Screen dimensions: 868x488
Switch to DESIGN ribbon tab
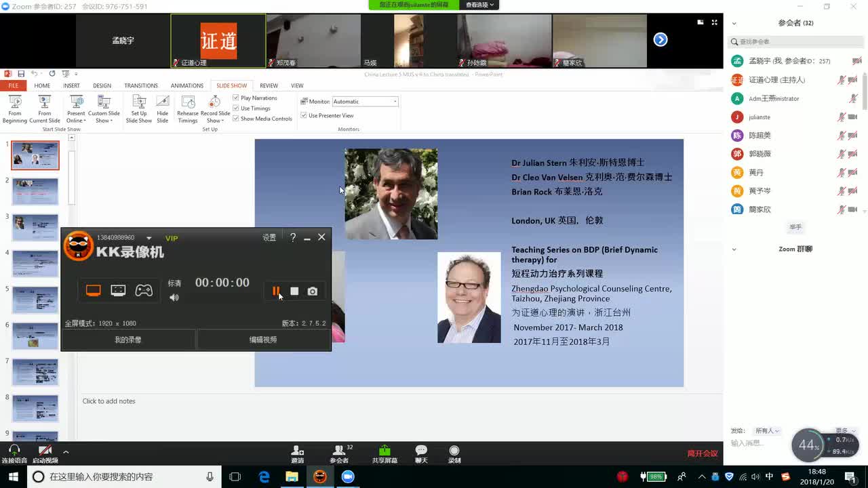pyautogui.click(x=102, y=85)
